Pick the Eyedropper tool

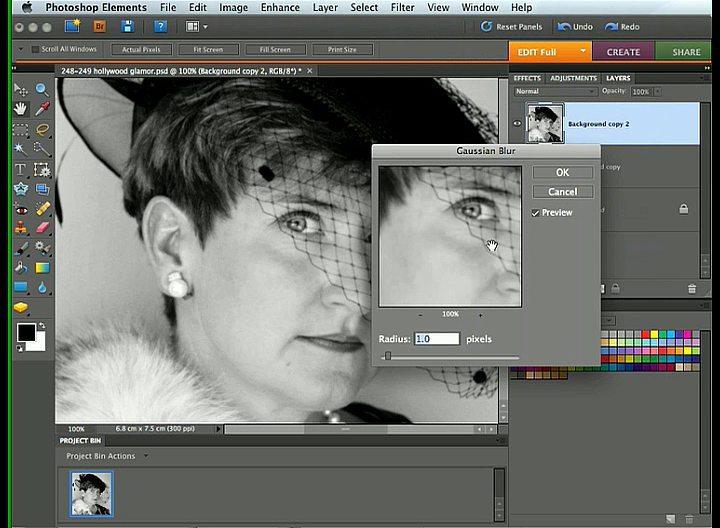(42, 109)
